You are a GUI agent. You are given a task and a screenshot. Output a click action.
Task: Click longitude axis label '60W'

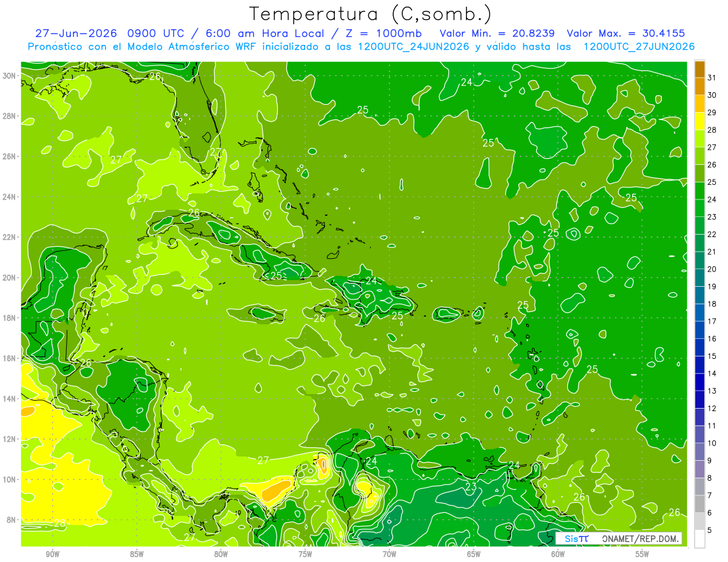558,554
